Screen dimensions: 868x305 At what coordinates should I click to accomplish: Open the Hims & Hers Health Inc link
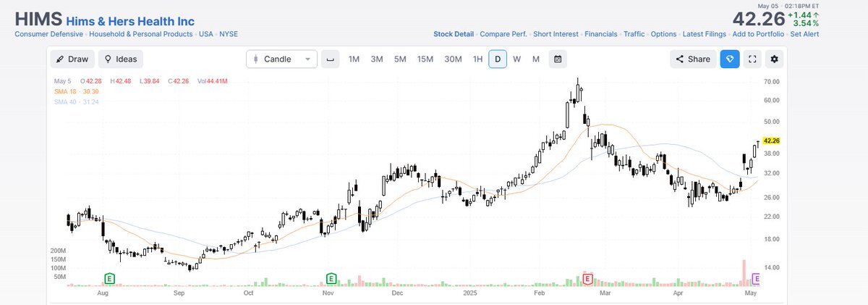click(130, 22)
